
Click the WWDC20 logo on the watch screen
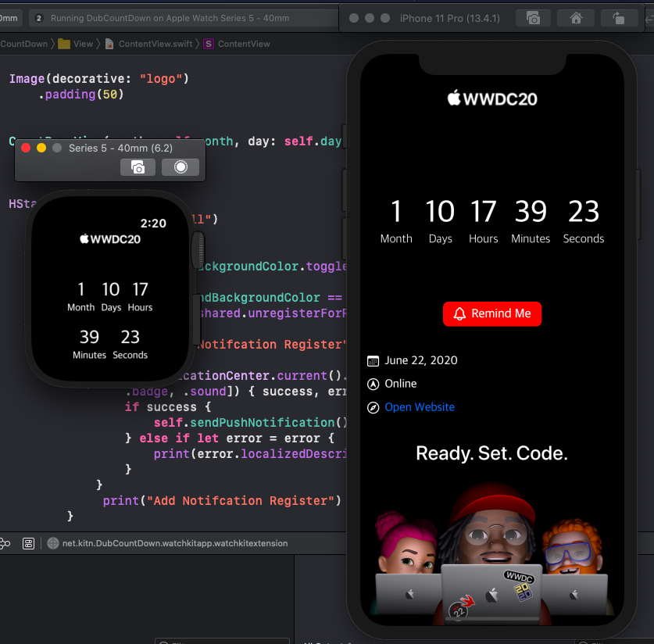pos(110,239)
